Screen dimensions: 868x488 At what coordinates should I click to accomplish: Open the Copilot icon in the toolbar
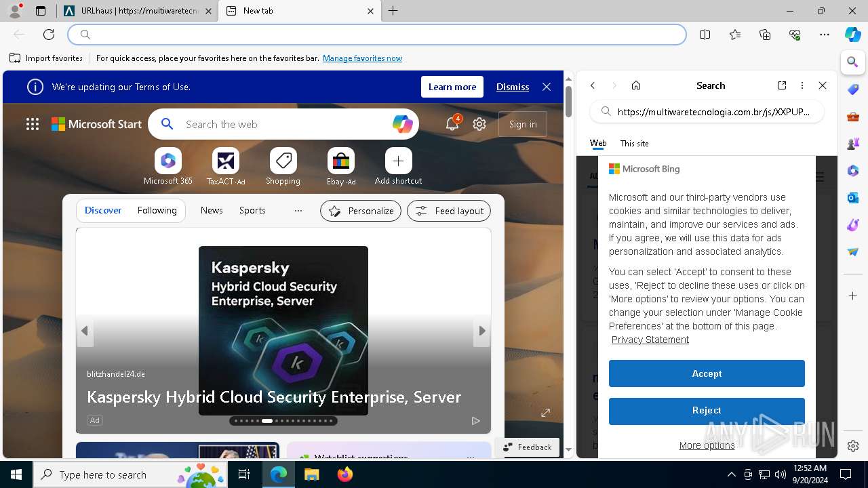coord(853,35)
